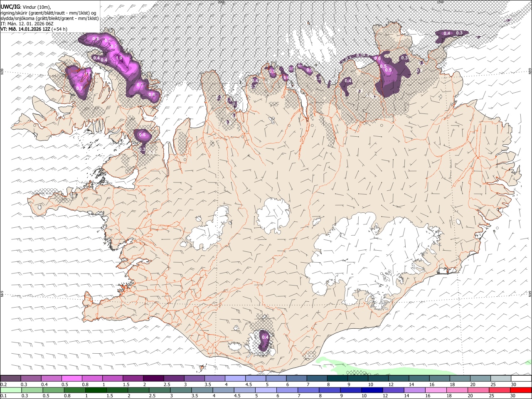Screen dimensions: 532x399
Task: Pick the blue rain swatch between 8 and 9
Action: (x=330, y=390)
